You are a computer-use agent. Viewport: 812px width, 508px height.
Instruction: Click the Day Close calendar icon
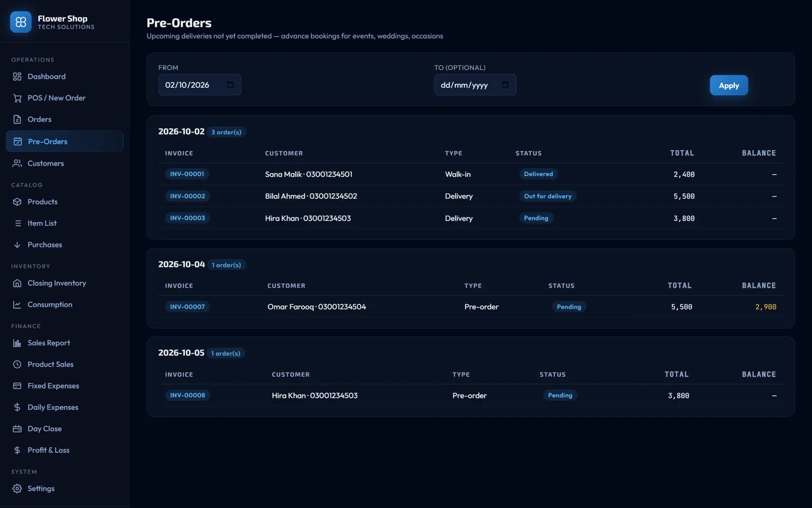coord(17,429)
